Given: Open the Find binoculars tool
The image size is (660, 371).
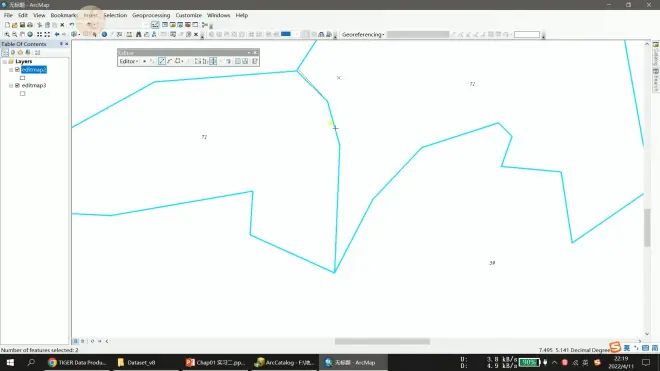Looking at the screenshot, I should point(138,35).
